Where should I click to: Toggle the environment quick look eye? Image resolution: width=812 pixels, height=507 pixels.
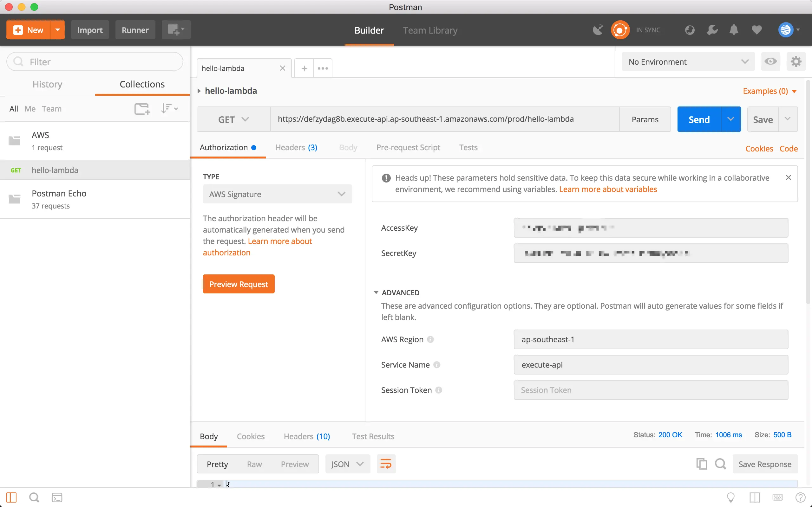[770, 62]
